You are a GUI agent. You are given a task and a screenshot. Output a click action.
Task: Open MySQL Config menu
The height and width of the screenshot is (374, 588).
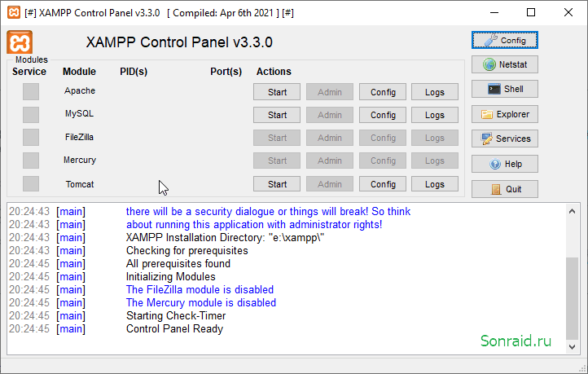click(383, 115)
